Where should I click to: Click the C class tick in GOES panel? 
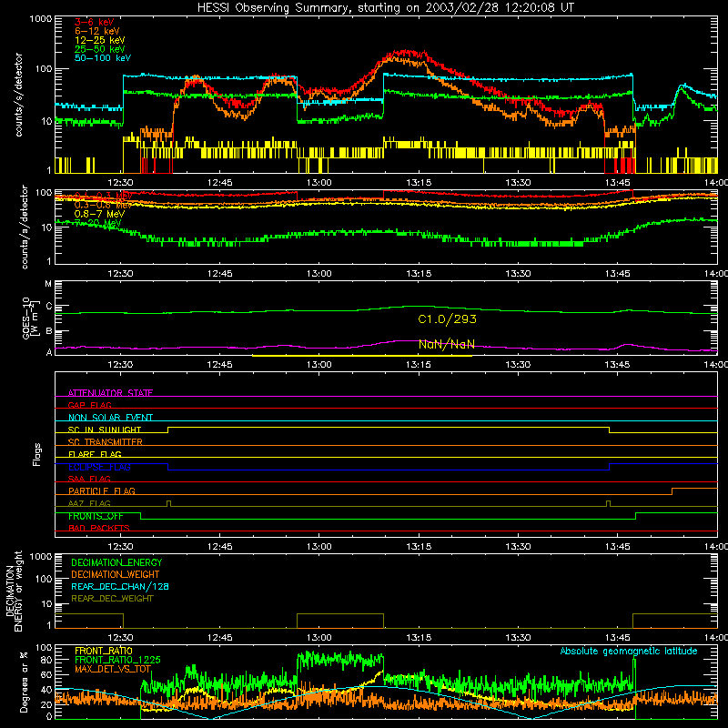coord(49,307)
